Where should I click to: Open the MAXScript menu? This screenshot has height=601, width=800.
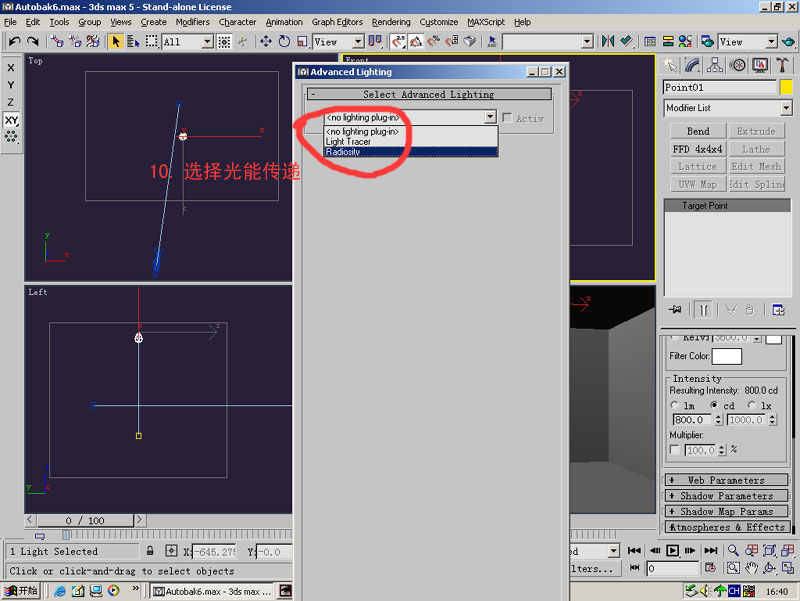[486, 22]
